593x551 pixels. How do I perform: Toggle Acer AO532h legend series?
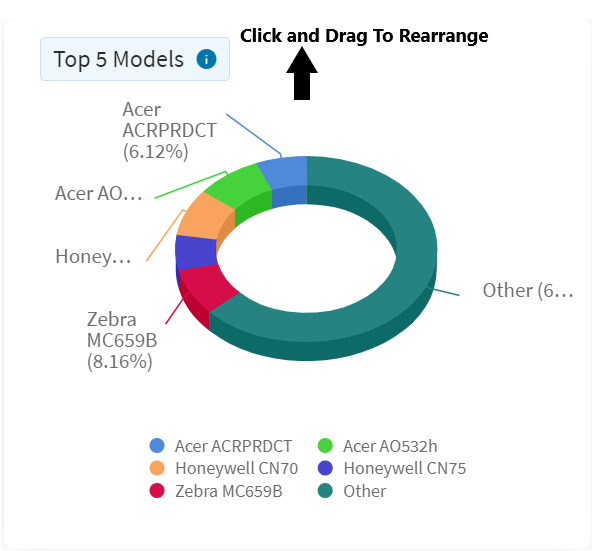(x=377, y=446)
